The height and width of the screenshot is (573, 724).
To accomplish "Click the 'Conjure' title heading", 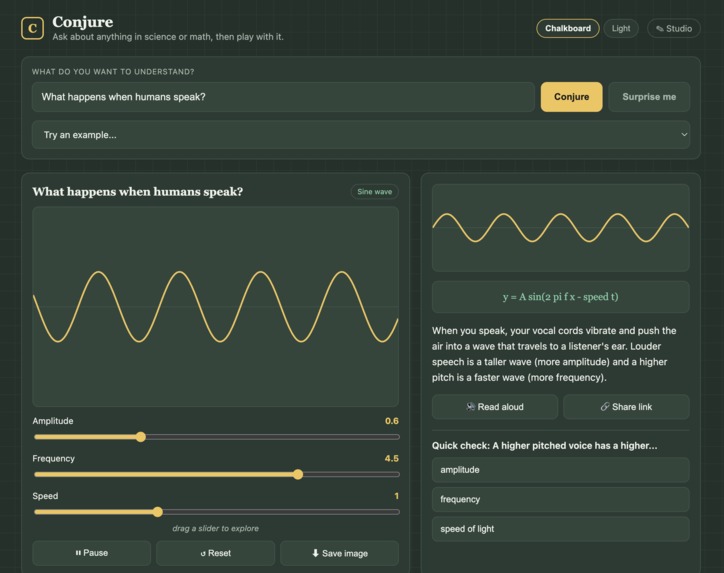I will tap(83, 22).
